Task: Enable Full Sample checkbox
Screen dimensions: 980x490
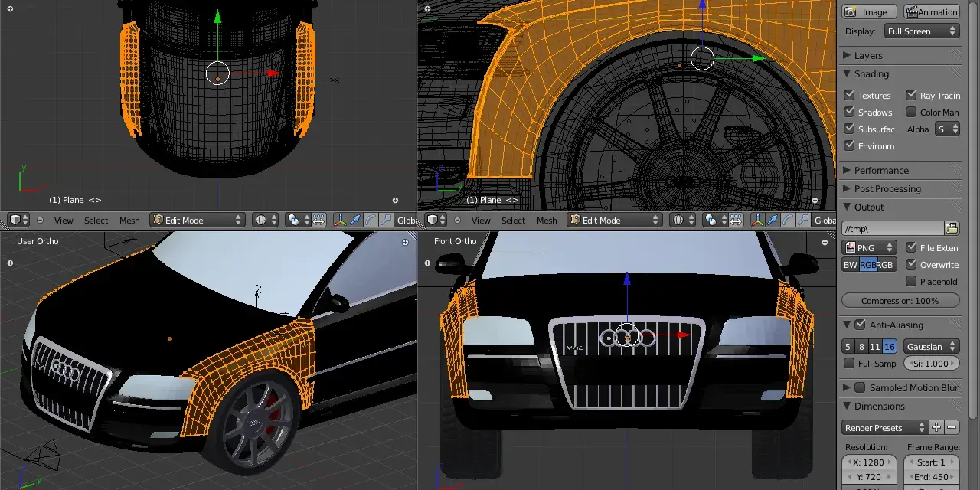Action: coord(849,363)
